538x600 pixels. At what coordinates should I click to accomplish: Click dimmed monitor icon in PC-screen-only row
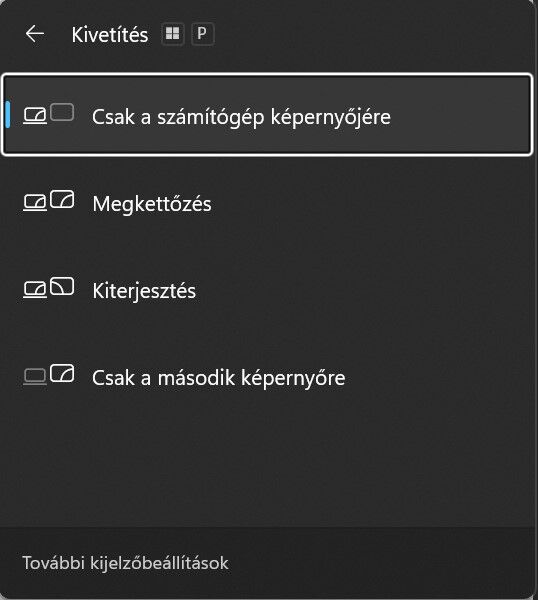[x=62, y=112]
